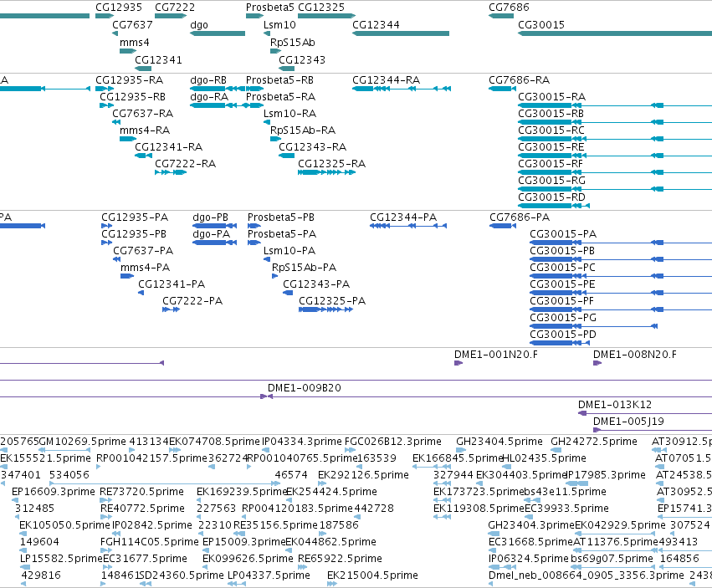Image resolution: width=712 pixels, height=588 pixels.
Task: Select EST GH23404.5prime
Action: (461, 450)
